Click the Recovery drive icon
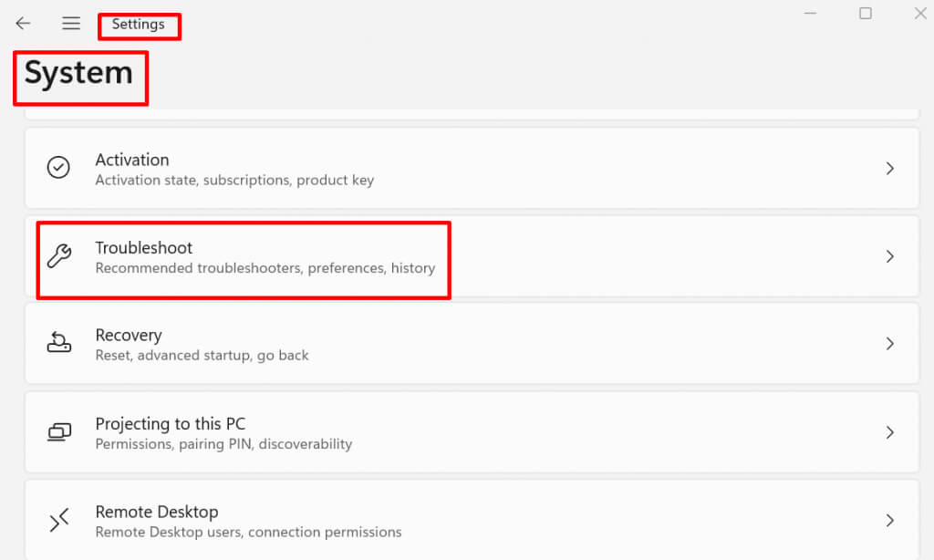The image size is (934, 560). point(58,344)
